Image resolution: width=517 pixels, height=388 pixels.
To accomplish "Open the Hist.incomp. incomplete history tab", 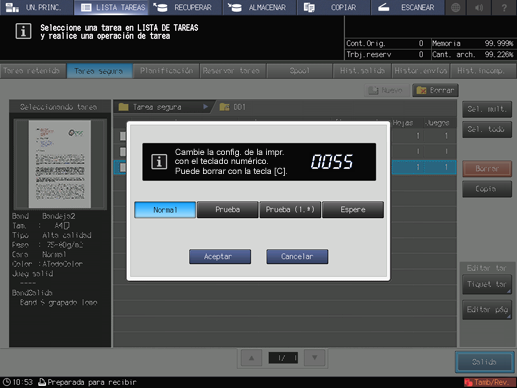I will pos(482,71).
